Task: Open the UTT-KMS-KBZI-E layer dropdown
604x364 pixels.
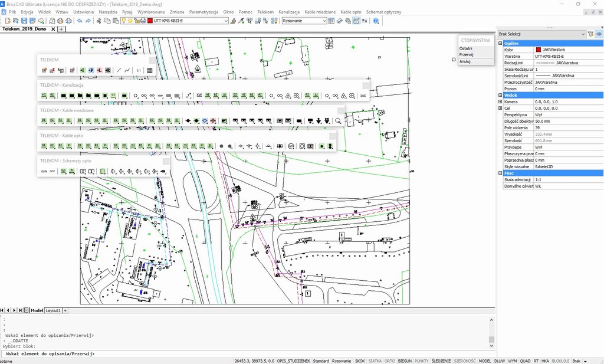Action: 226,21
